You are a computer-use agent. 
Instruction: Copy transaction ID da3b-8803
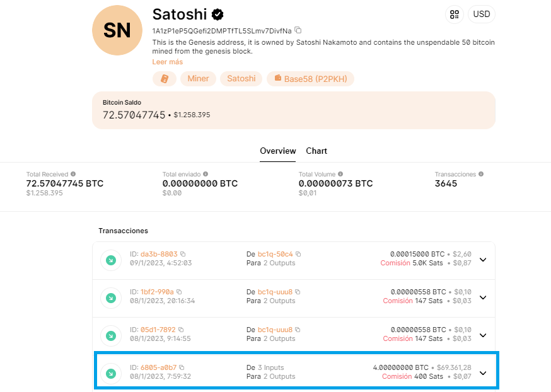point(183,254)
